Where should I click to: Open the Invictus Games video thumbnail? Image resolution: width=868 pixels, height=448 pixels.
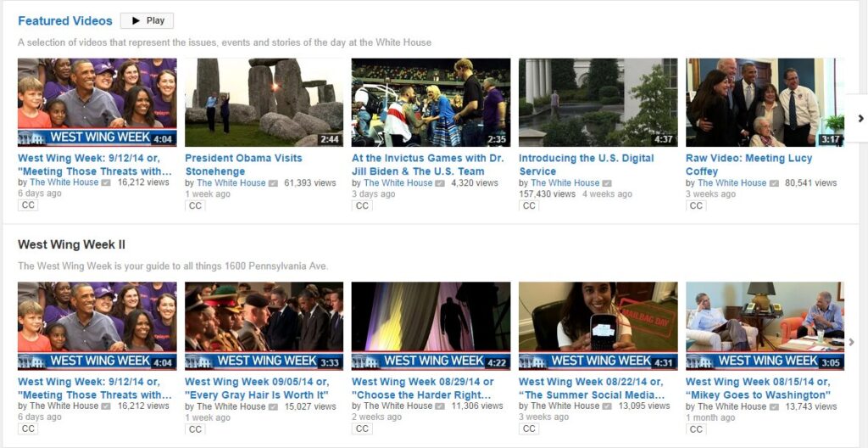pos(431,103)
